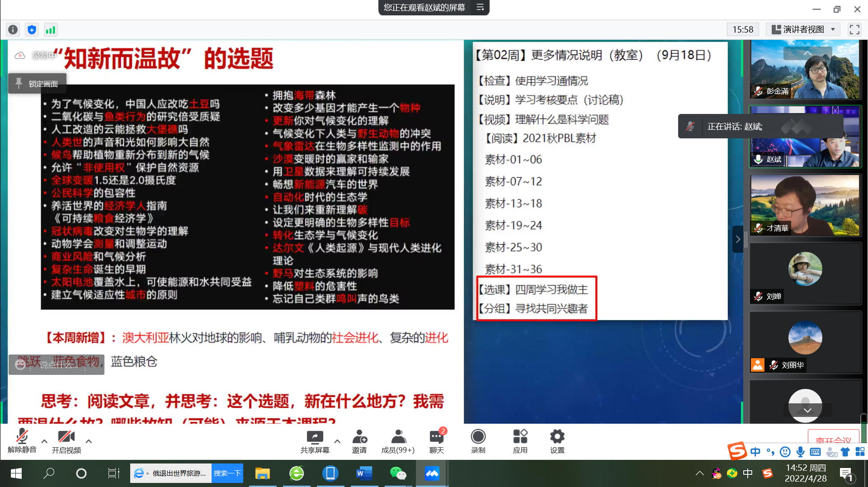The height and width of the screenshot is (487, 868).
Task: Click the meeting info icon at top left
Action: [13, 29]
